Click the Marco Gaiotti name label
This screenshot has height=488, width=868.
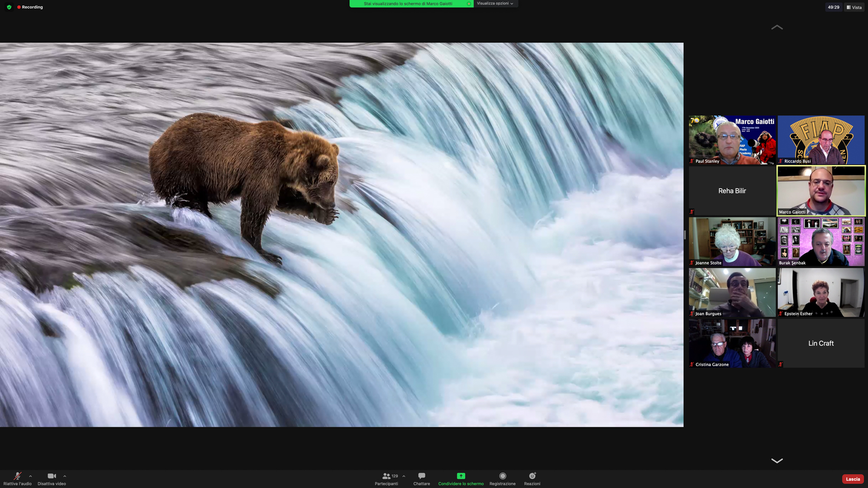click(792, 212)
